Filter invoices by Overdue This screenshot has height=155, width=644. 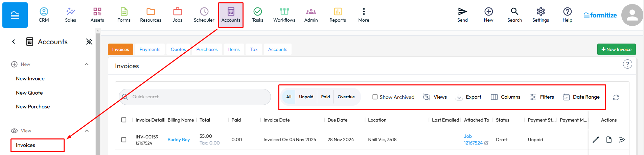point(346,97)
